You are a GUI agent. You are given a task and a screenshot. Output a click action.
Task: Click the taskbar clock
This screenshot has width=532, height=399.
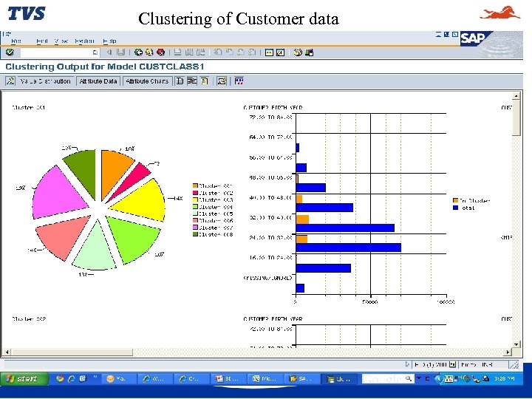pyautogui.click(x=504, y=378)
